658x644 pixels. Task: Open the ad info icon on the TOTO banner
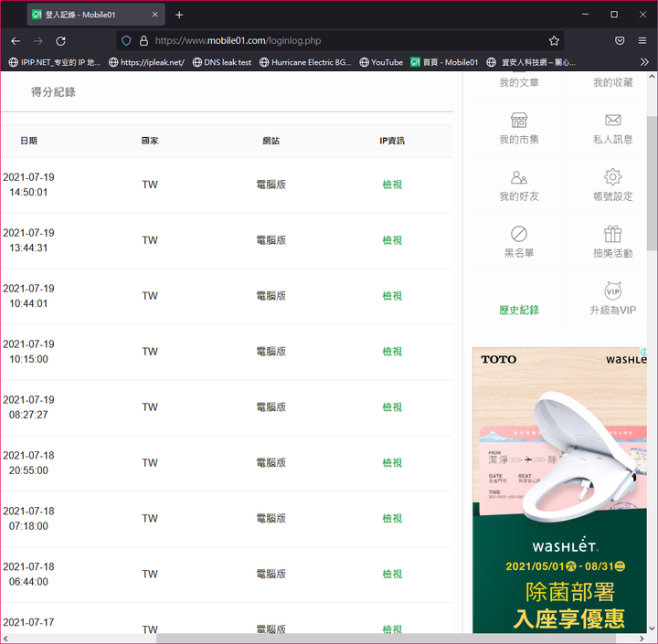643,352
